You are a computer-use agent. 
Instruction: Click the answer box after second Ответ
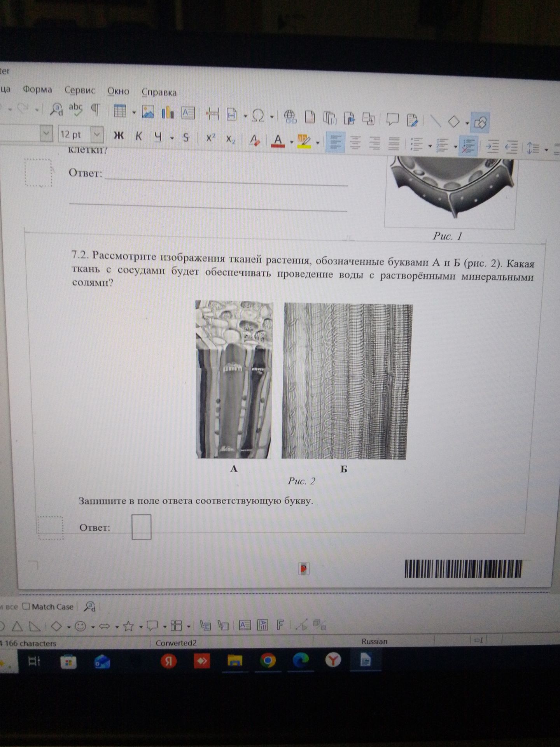pyautogui.click(x=141, y=527)
